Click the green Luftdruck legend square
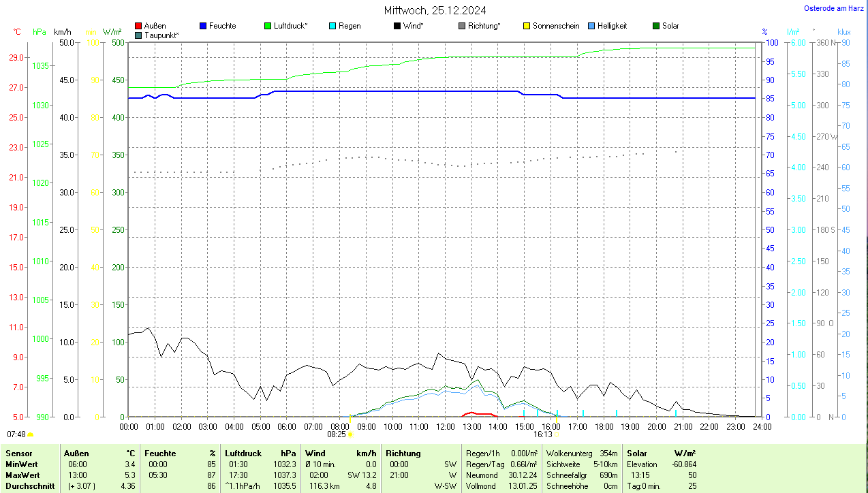The width and height of the screenshot is (868, 493). pyautogui.click(x=268, y=26)
